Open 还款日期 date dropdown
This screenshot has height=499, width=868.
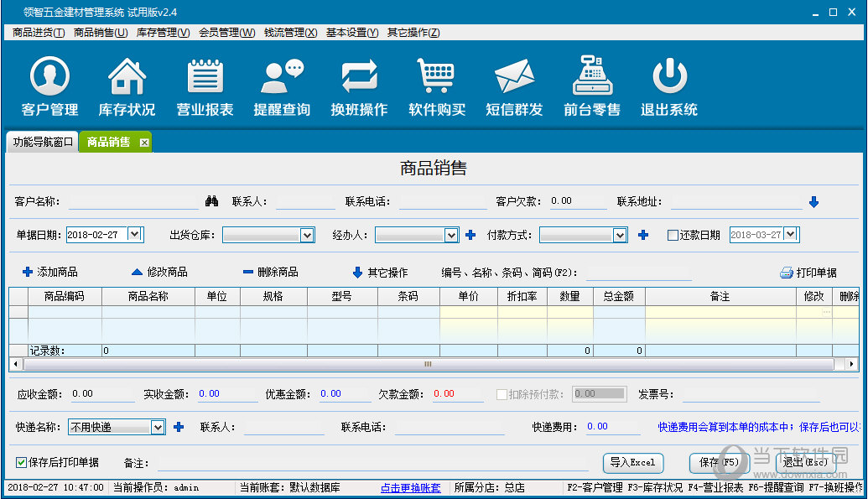point(791,234)
